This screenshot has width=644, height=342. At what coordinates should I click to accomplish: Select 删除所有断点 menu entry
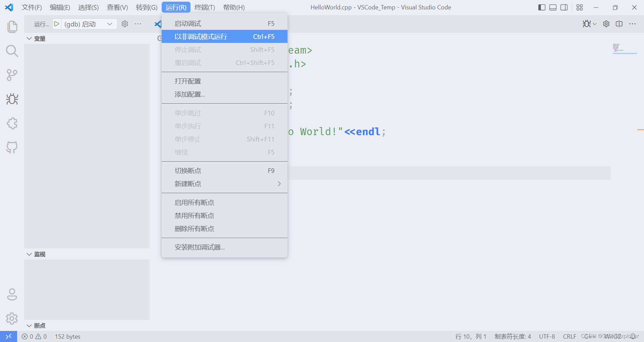(x=224, y=229)
